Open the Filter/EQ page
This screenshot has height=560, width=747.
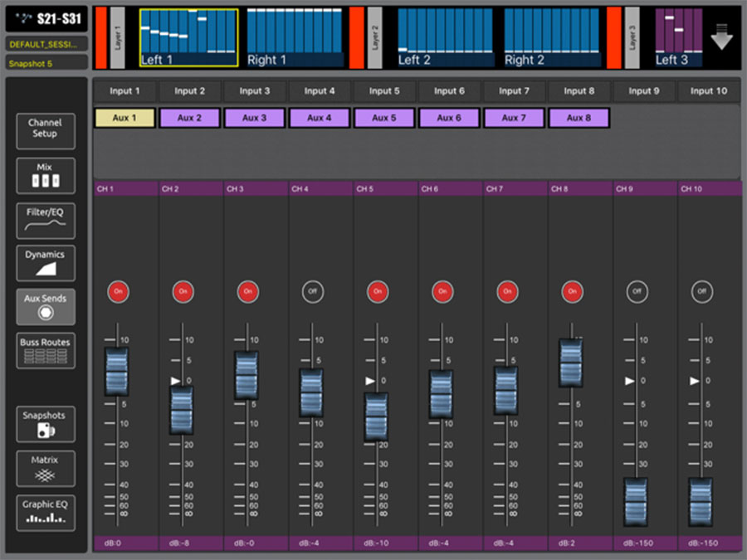tap(46, 221)
